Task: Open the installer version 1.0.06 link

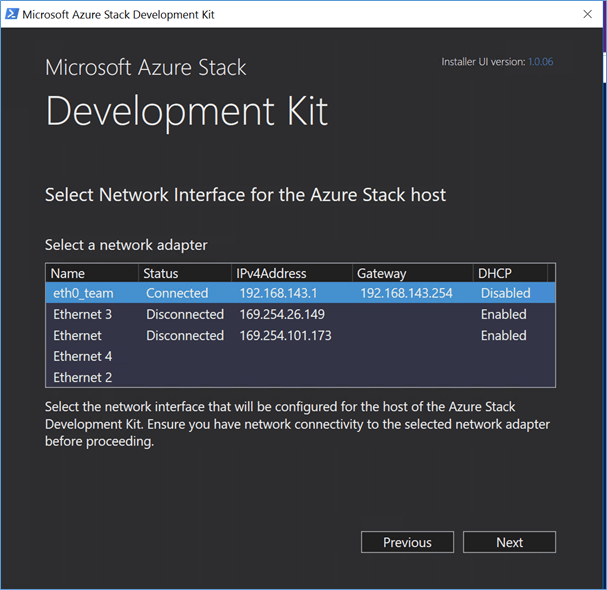Action: tap(540, 62)
